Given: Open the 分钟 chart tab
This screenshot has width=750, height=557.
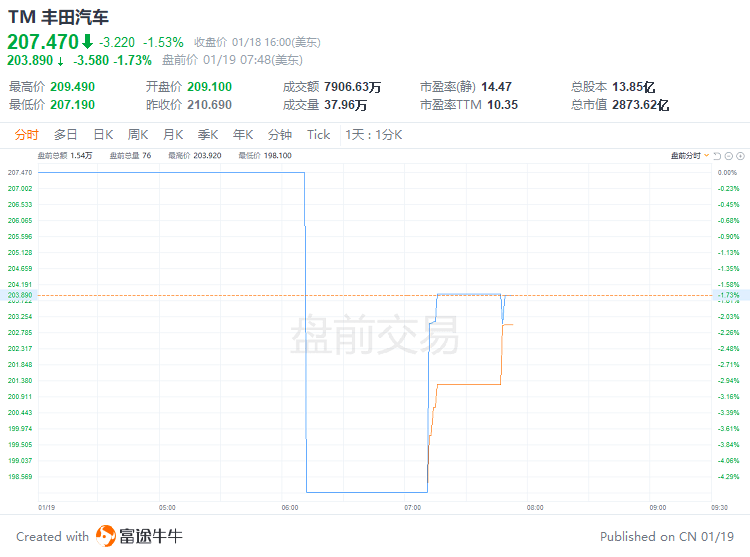Looking at the screenshot, I should point(280,135).
